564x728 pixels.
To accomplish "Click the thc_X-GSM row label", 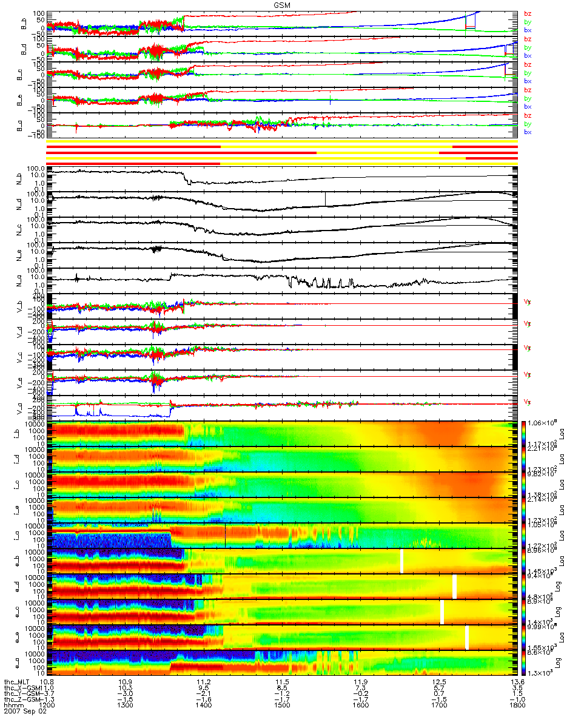I will point(22,688).
